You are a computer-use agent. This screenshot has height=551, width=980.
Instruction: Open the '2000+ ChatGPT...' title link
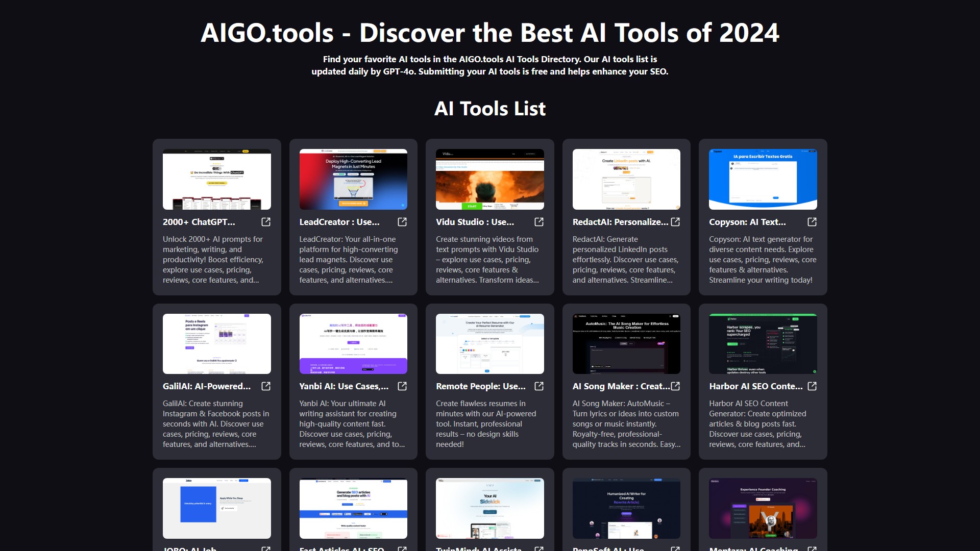[x=199, y=222]
